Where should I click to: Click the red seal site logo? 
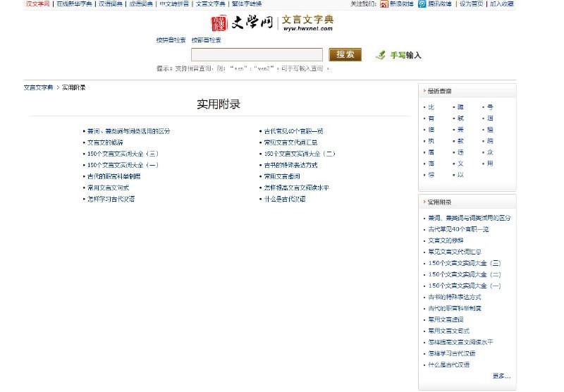pyautogui.click(x=219, y=23)
